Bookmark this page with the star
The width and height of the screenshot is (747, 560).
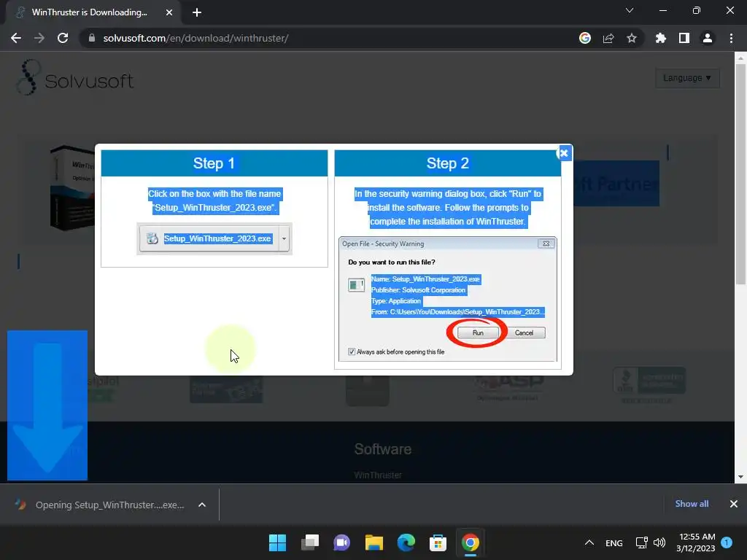(x=632, y=38)
